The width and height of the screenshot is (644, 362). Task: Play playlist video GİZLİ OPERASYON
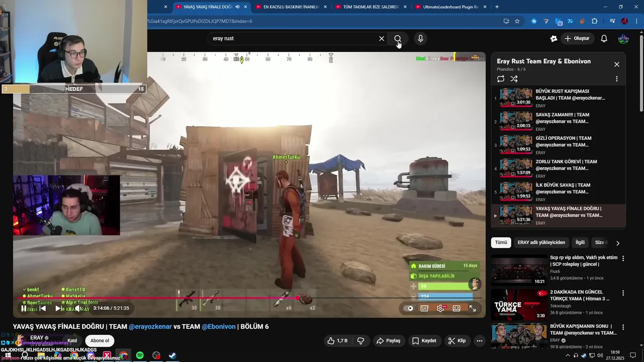[558, 145]
